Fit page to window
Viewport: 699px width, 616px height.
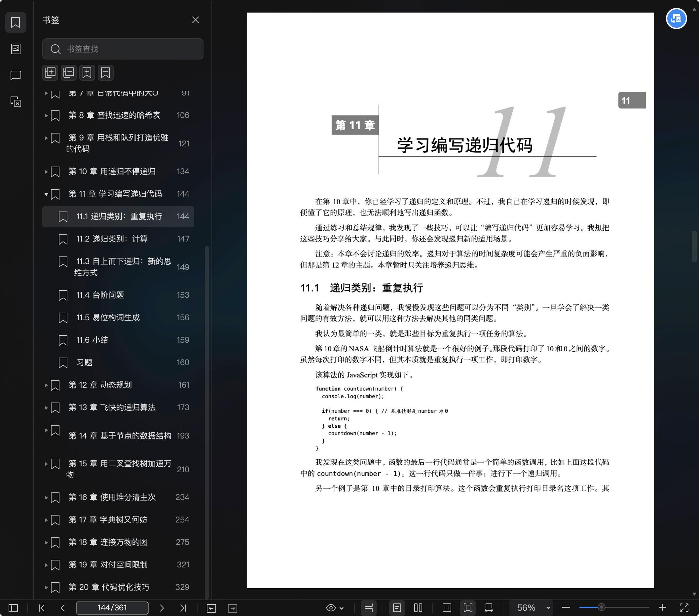click(468, 608)
